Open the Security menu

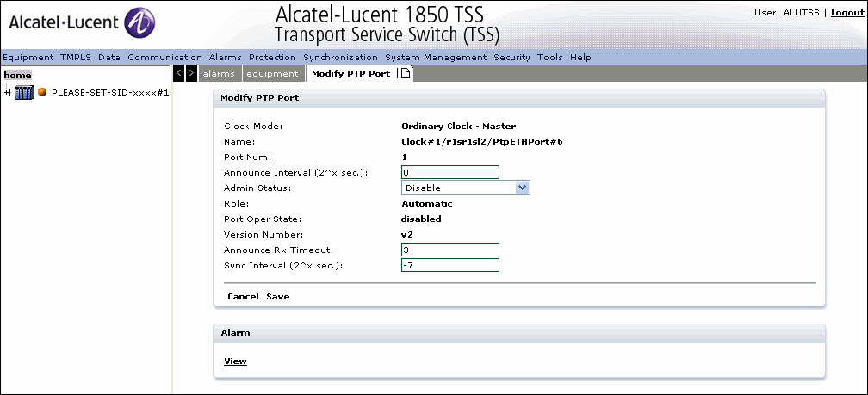pyautogui.click(x=512, y=57)
